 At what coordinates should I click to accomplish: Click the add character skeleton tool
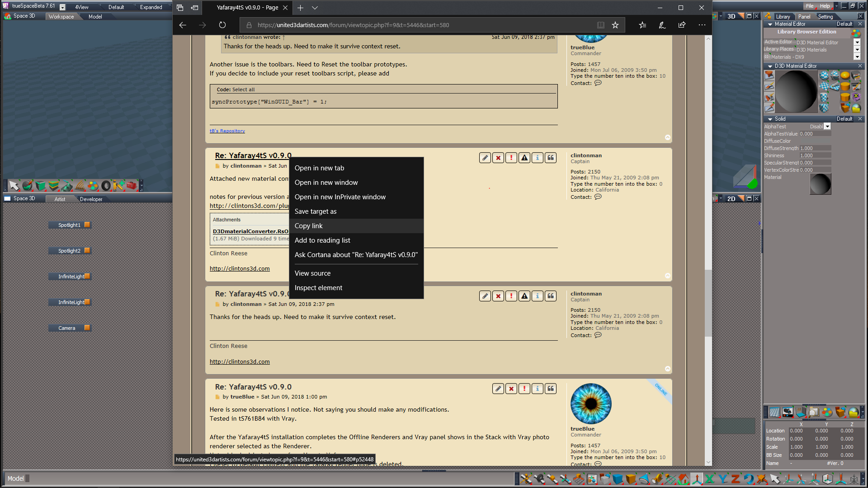(x=119, y=185)
